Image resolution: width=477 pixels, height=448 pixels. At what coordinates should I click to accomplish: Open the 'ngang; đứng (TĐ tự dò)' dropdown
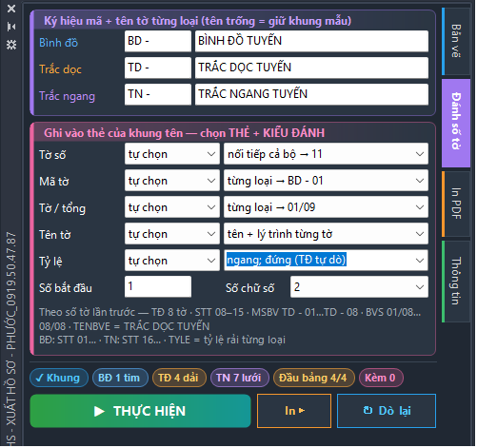pos(327,261)
